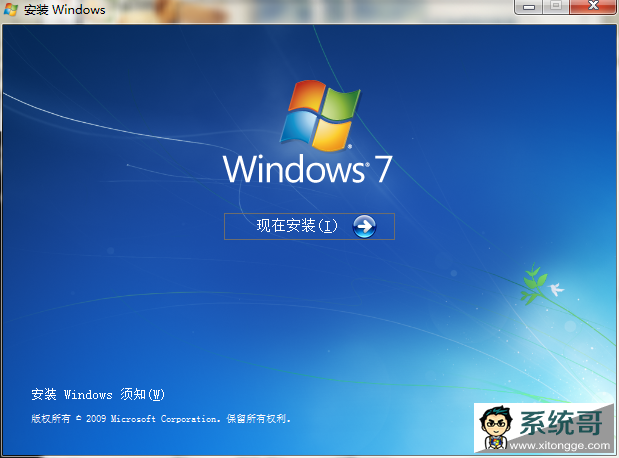Close the 安装 Windows window
619x458 pixels.
click(x=593, y=6)
